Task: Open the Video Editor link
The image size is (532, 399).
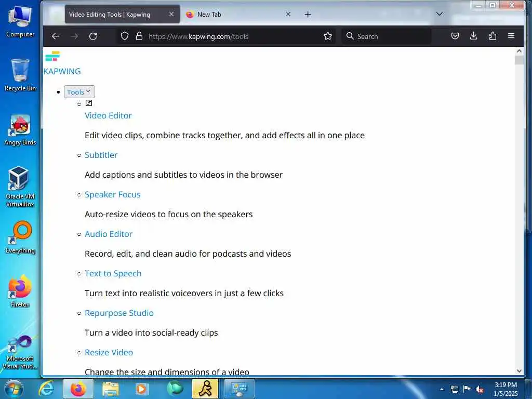Action: 108,115
